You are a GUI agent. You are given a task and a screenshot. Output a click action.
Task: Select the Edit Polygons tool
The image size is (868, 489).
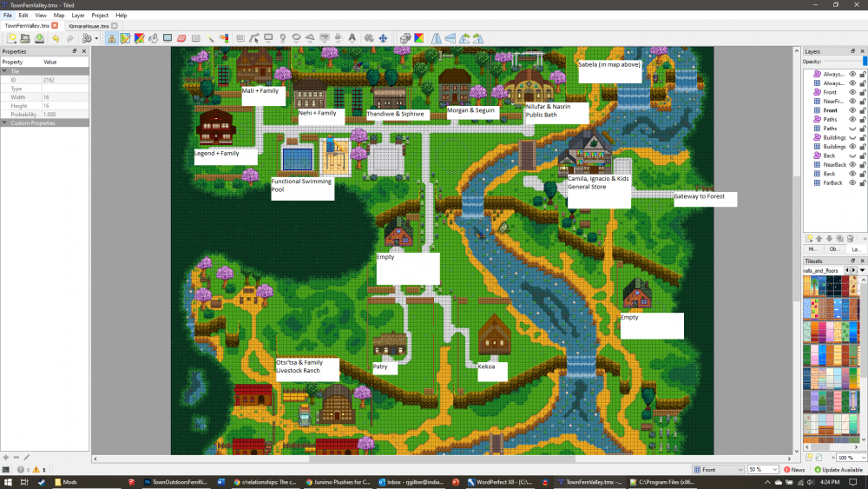(254, 38)
